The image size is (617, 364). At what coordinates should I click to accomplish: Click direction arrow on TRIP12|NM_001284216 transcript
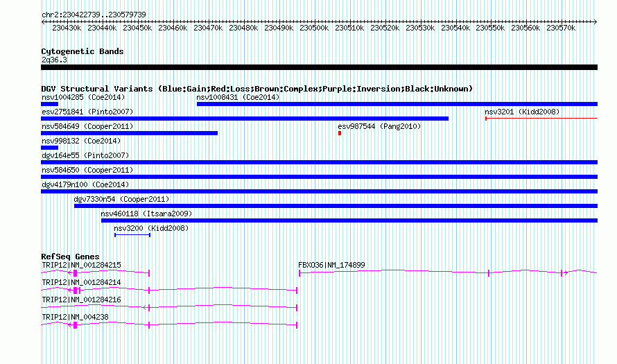(144, 308)
